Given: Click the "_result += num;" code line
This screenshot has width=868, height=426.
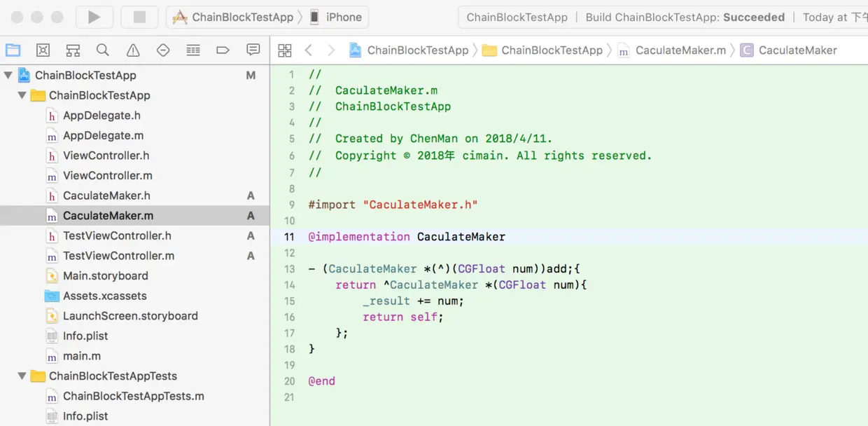Looking at the screenshot, I should click(x=413, y=301).
